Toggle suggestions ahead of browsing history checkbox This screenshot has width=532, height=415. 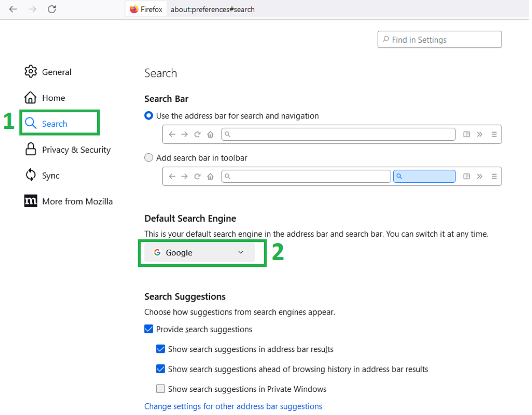point(160,369)
